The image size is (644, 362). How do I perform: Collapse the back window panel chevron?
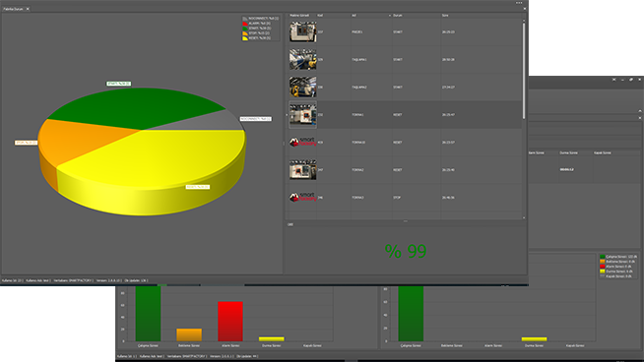[x=640, y=110]
